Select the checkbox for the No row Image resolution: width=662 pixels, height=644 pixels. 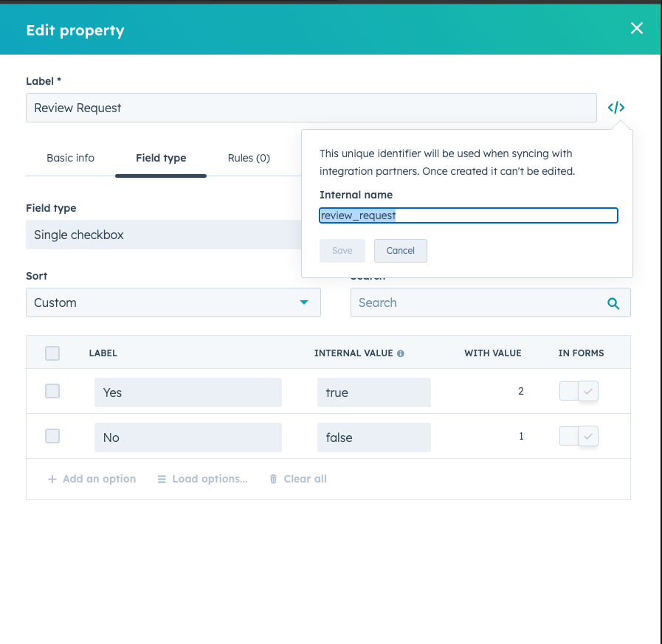[52, 437]
